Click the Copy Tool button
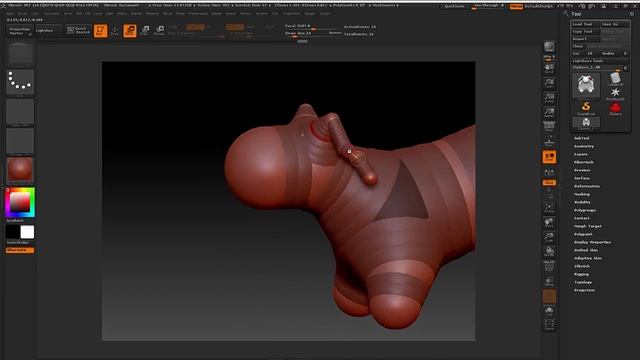The width and height of the screenshot is (640, 360). click(585, 31)
